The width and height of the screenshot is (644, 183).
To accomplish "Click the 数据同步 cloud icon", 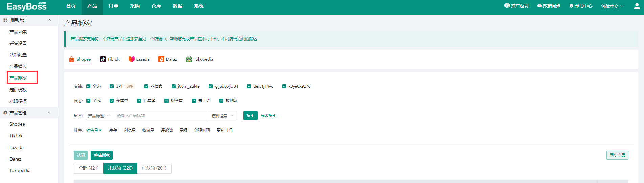I will point(539,6).
